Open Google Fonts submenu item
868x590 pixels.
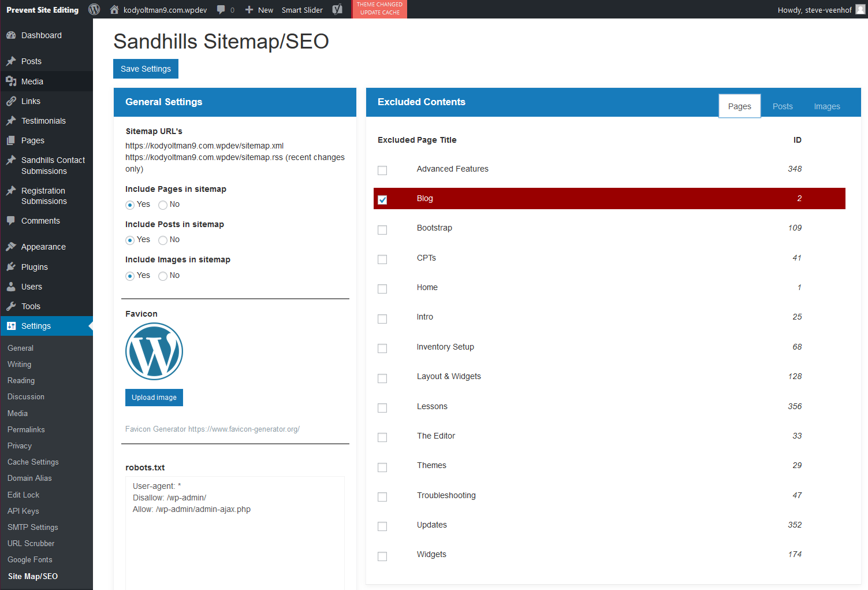pyautogui.click(x=30, y=559)
